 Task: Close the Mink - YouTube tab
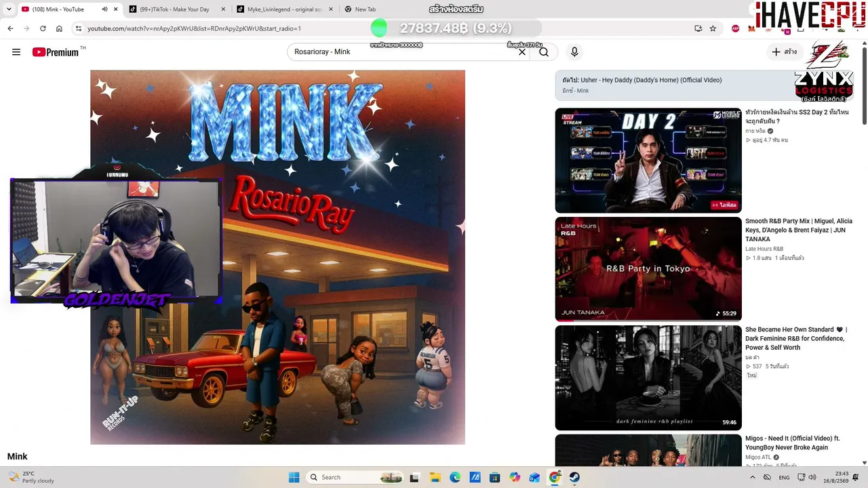(116, 9)
